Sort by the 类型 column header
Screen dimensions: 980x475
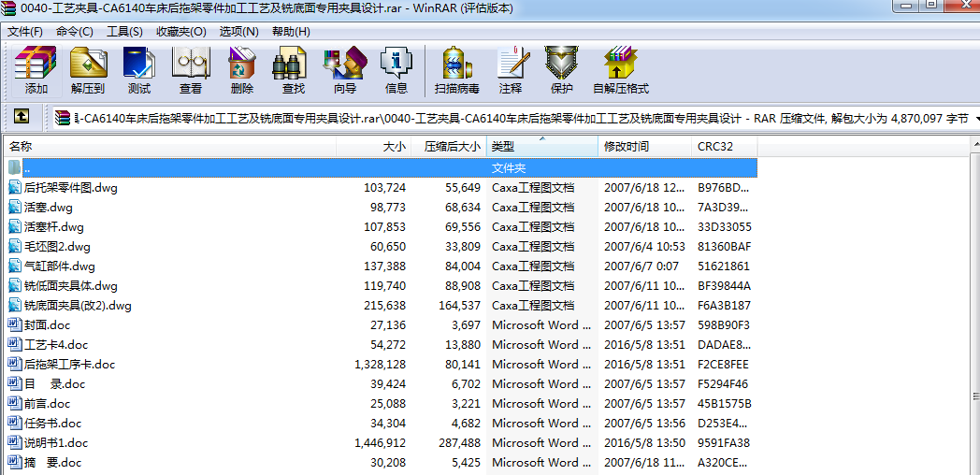pos(541,147)
